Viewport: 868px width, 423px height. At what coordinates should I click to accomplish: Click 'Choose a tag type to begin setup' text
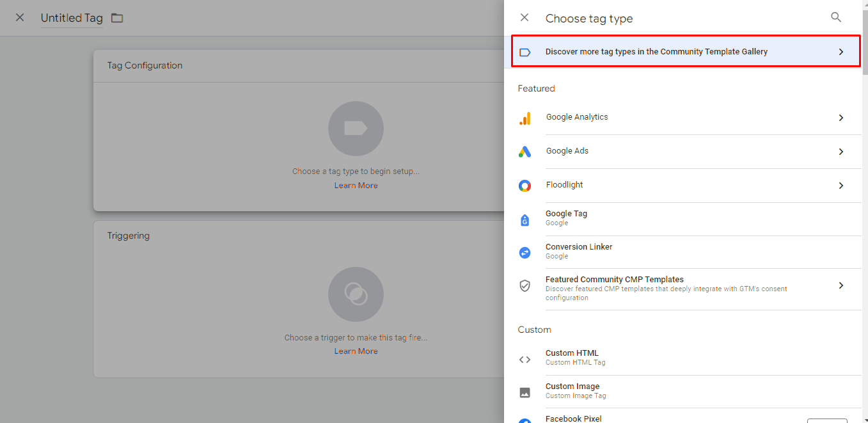356,172
